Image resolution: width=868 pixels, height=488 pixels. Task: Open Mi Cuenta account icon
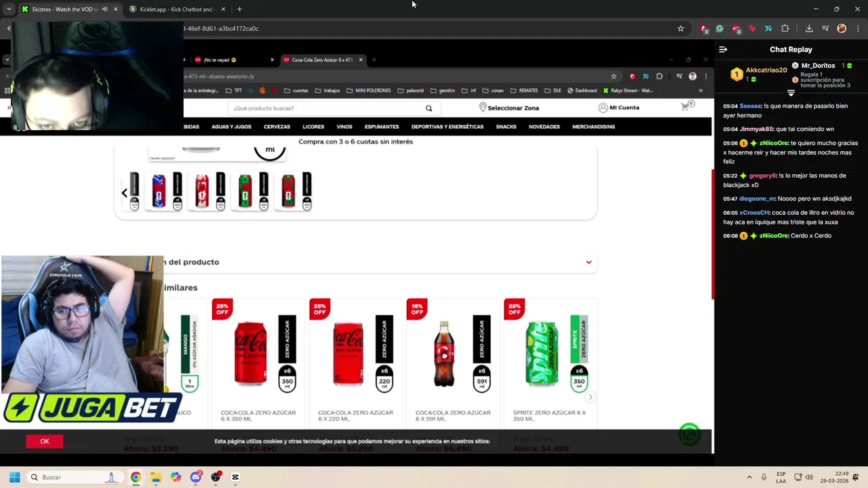click(x=603, y=107)
